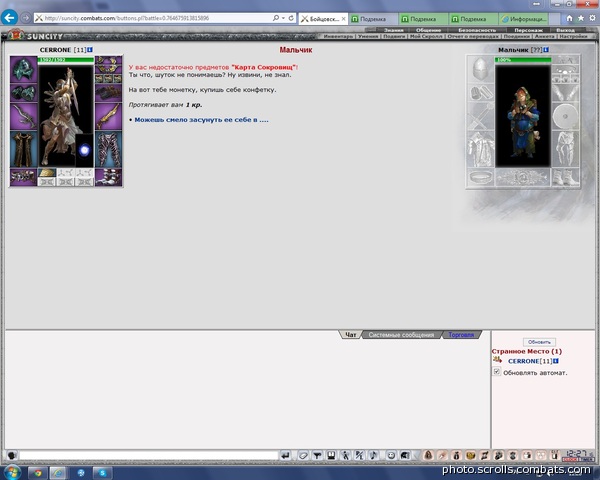The height and width of the screenshot is (480, 600).
Task: Click CERRONE's golden right-hand weapon slot
Action: point(108,116)
